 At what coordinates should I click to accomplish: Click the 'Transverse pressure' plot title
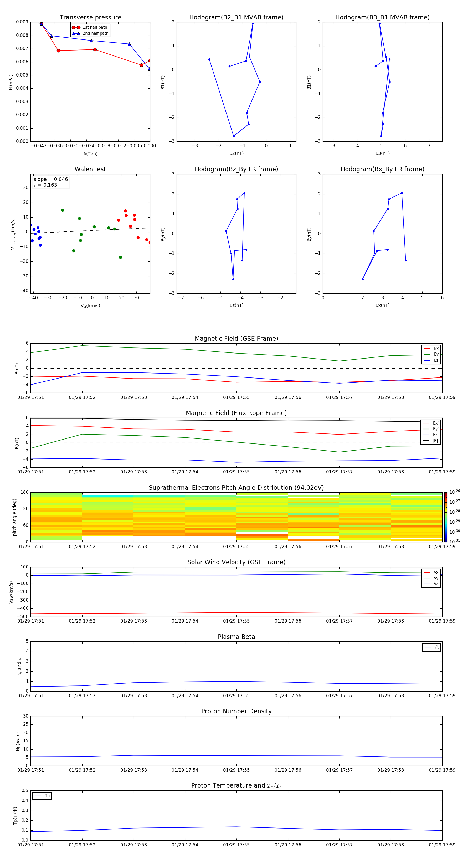tap(90, 18)
